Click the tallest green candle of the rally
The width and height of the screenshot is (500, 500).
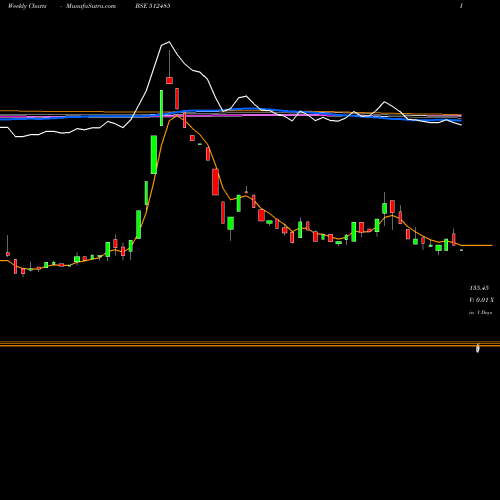pyautogui.click(x=154, y=154)
